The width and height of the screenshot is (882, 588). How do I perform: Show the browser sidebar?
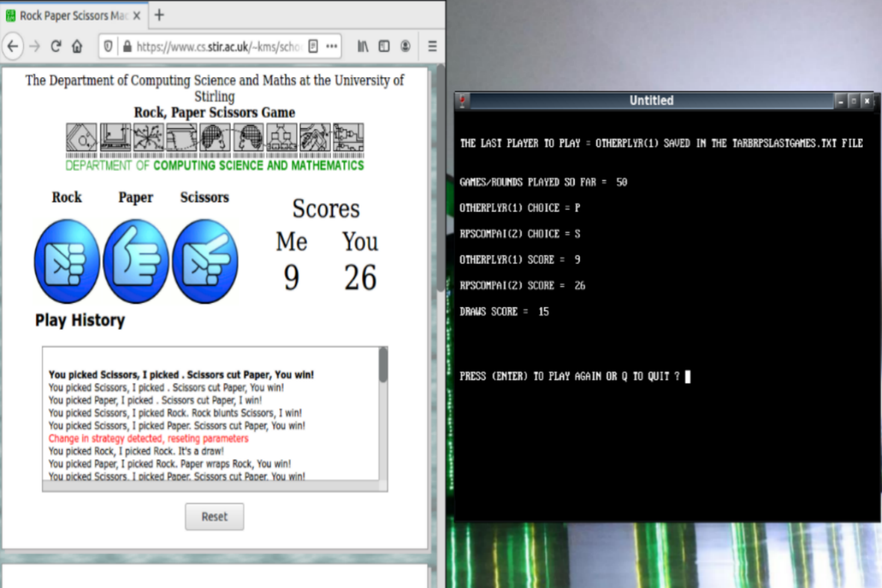point(384,46)
